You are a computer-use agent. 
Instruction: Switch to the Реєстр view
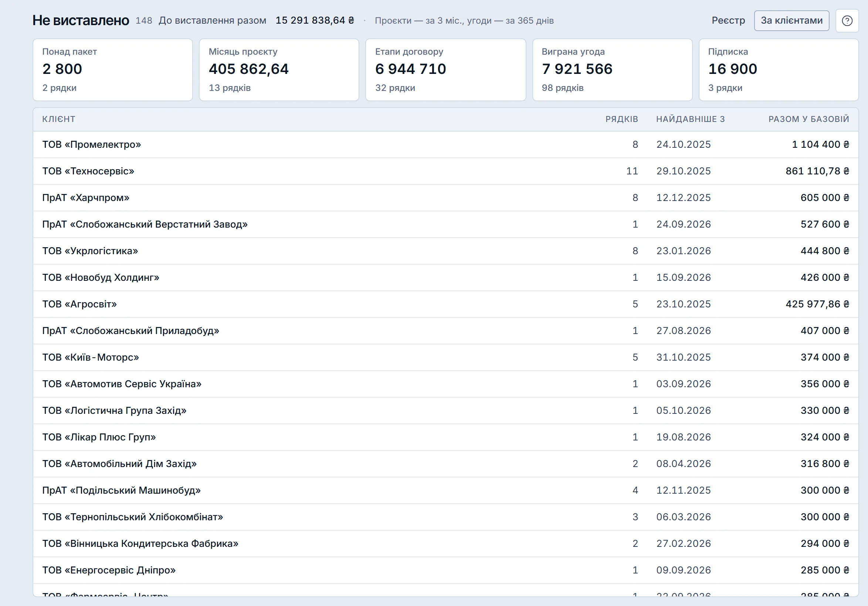728,20
